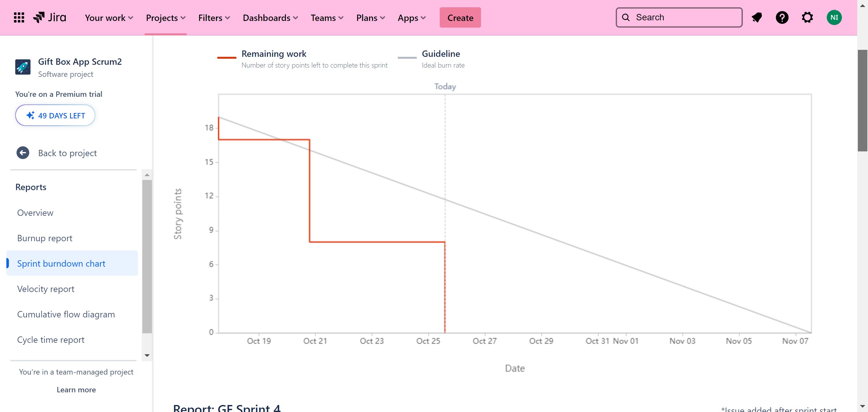
Task: Click the sidebar scrollbar down arrow
Action: point(147,356)
